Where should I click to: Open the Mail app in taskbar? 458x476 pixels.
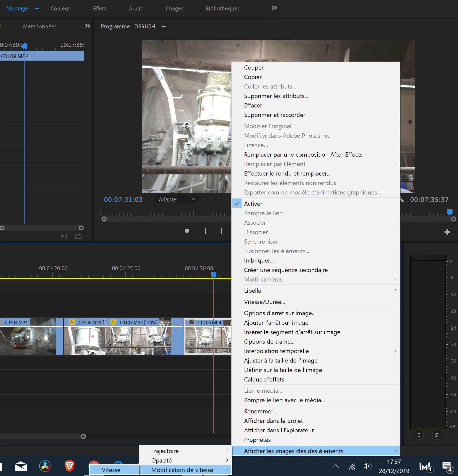(x=21, y=466)
